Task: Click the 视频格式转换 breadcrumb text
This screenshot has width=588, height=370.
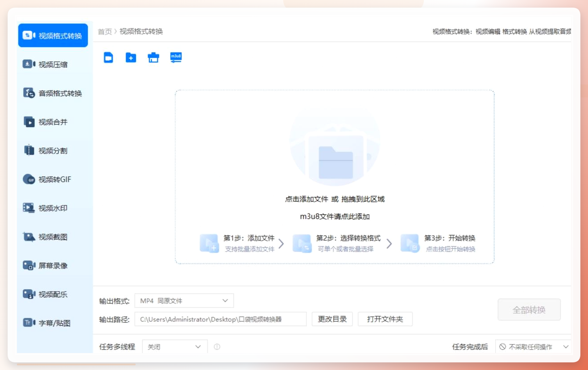Action: pyautogui.click(x=141, y=32)
